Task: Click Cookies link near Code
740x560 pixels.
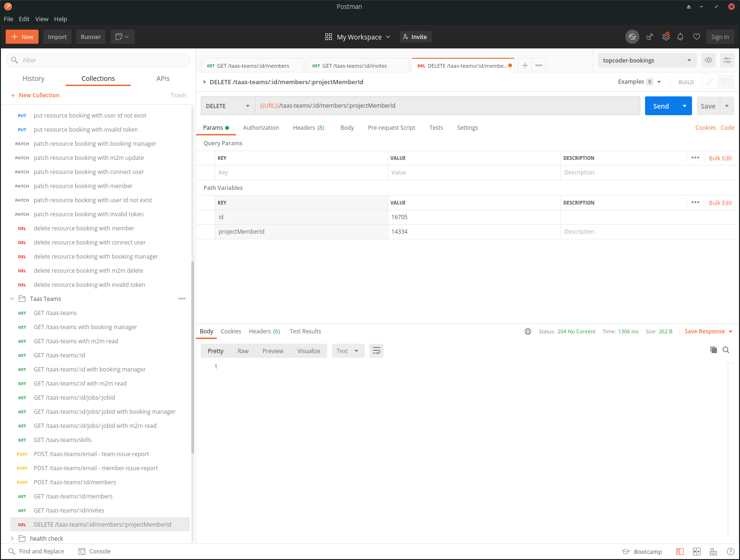Action: [705, 128]
